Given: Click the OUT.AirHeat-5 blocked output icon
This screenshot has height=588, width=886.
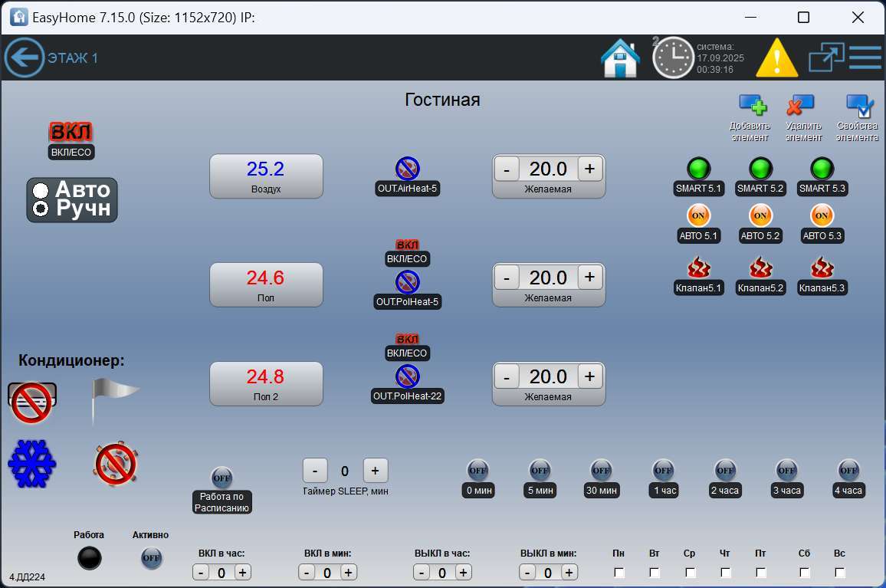Looking at the screenshot, I should pos(408,168).
